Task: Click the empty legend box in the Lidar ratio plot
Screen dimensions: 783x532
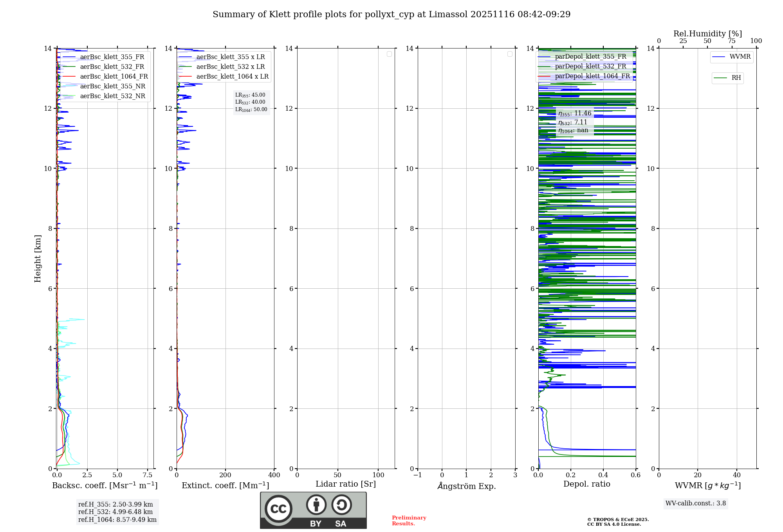Action: tap(389, 54)
